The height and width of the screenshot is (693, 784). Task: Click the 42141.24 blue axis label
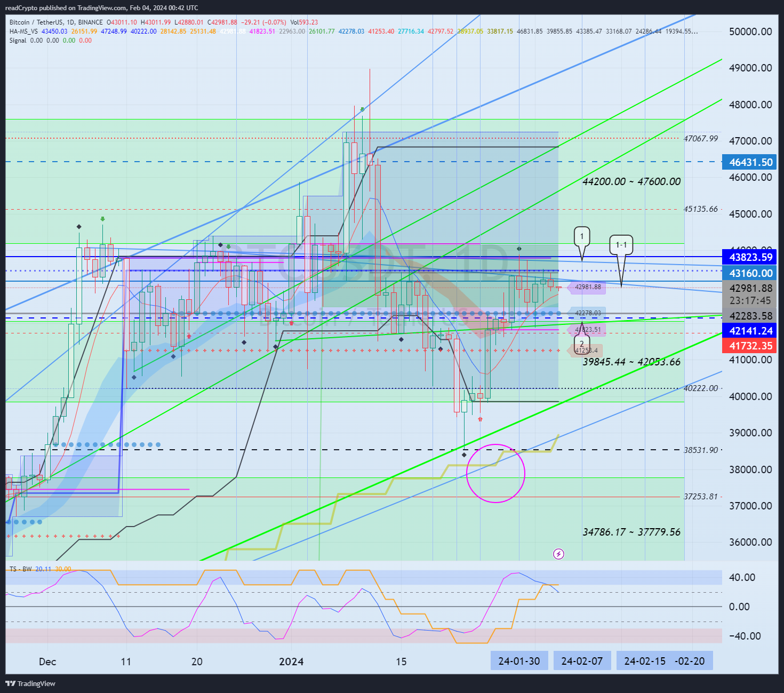coord(750,331)
